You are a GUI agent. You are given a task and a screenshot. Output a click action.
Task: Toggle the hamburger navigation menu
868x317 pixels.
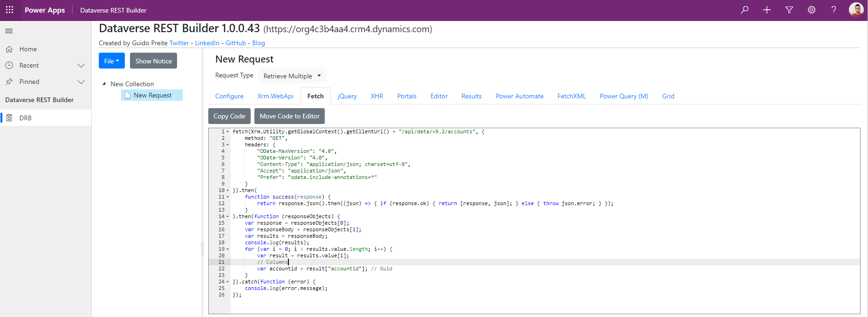tap(9, 31)
